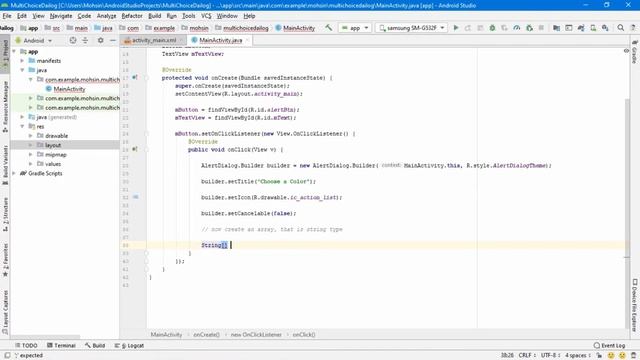This screenshot has width=640, height=360.
Task: Open the Structure side tool window
Action: click(x=5, y=215)
